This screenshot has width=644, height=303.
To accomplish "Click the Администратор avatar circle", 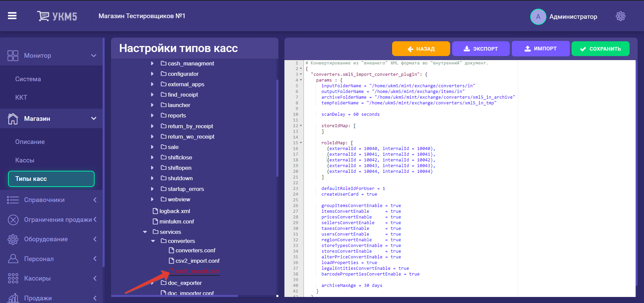I will point(538,17).
